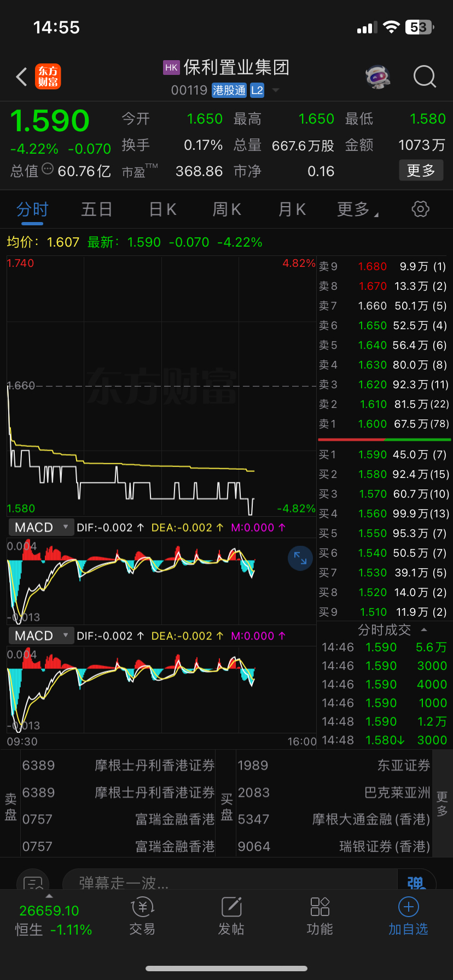Open the first MACD indicator dropdown
Image resolution: width=453 pixels, height=980 pixels.
tap(41, 528)
